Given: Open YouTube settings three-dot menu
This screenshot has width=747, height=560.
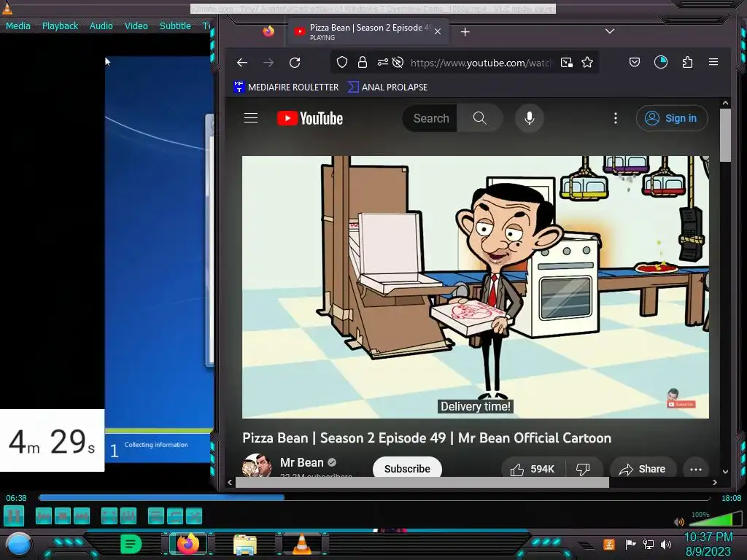Looking at the screenshot, I should 616,118.
